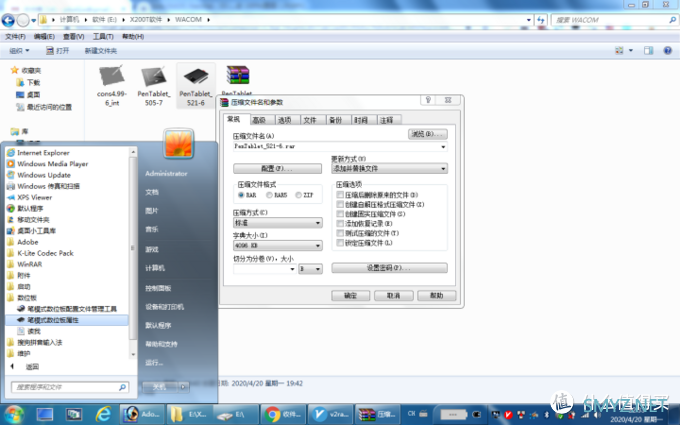Enable 创建固实压缩文件 checkbox
The image size is (680, 425).
click(x=340, y=214)
